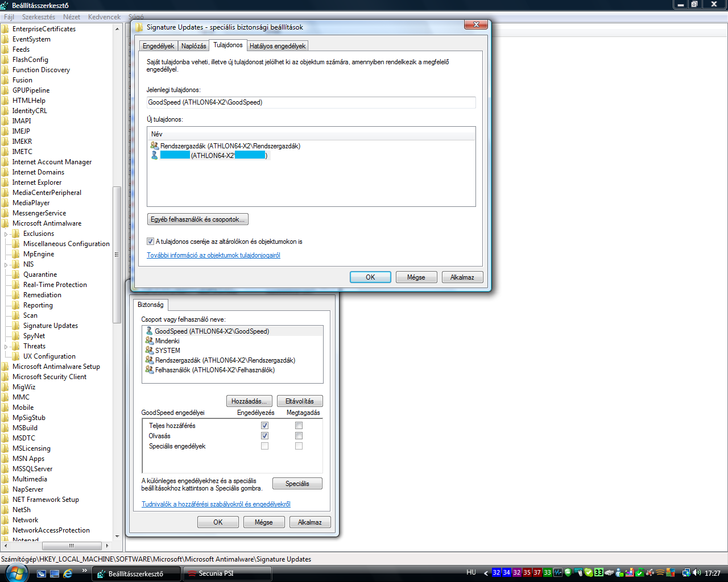
Task: Click the SpyNet folder icon
Action: pyautogui.click(x=16, y=336)
